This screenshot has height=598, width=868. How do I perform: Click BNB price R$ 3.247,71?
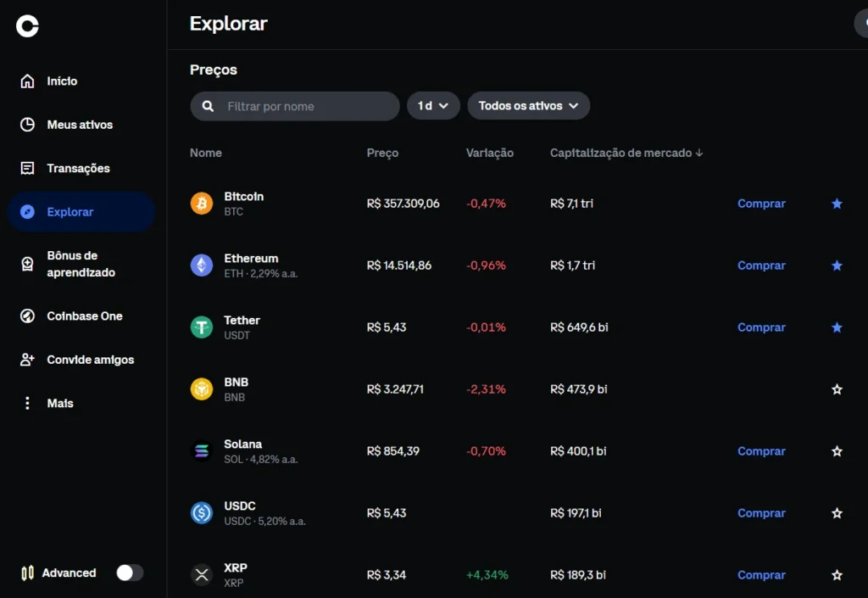tap(395, 389)
